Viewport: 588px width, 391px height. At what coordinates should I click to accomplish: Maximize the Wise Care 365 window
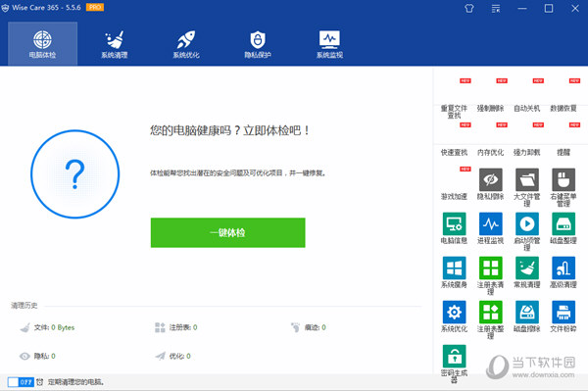click(549, 8)
